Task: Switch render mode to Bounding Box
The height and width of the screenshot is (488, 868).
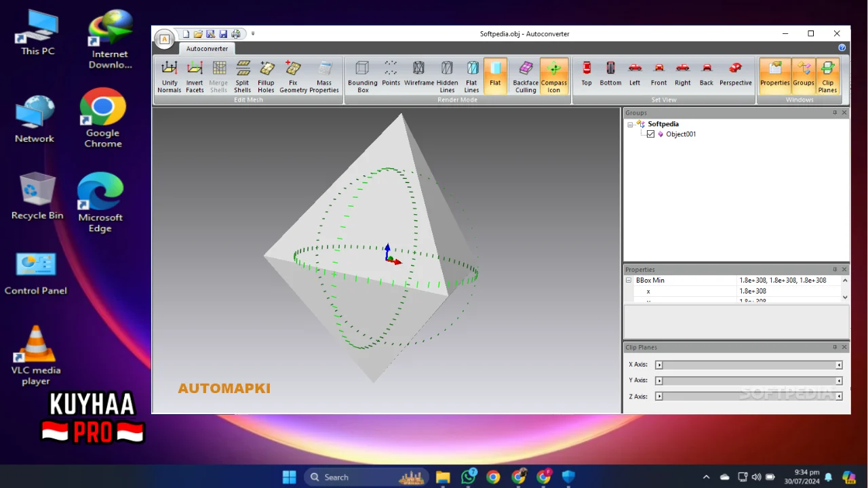Action: (363, 76)
